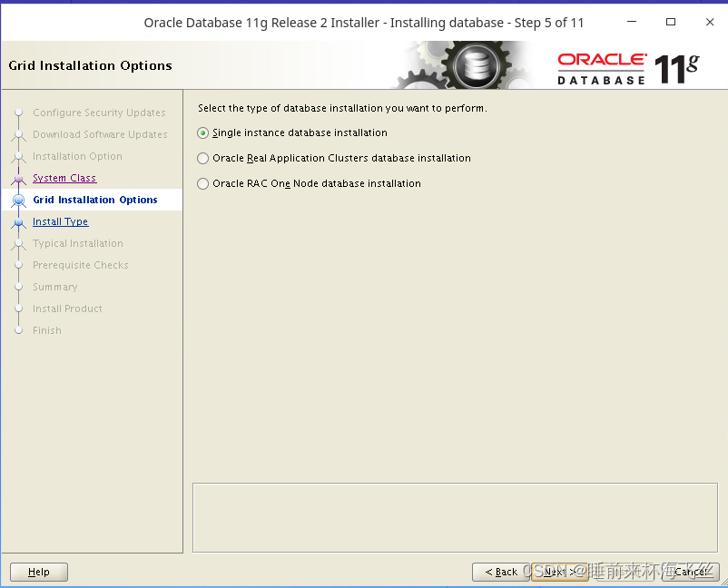Click the step circle next to Summary
This screenshot has width=728, height=588.
click(x=18, y=287)
